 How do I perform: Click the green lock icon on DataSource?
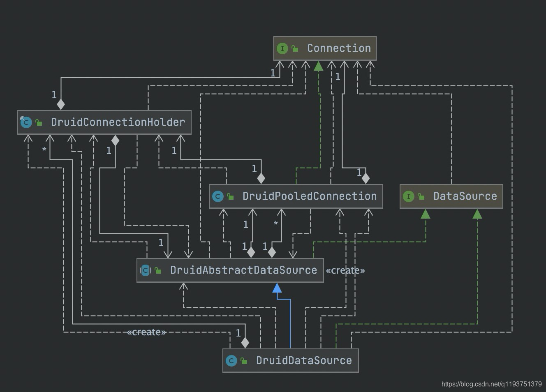point(421,196)
